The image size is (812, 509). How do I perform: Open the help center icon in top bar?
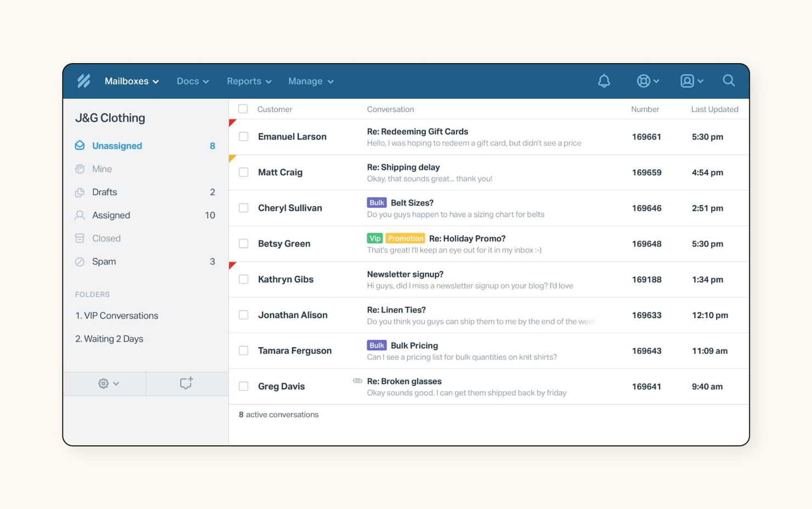click(x=643, y=81)
